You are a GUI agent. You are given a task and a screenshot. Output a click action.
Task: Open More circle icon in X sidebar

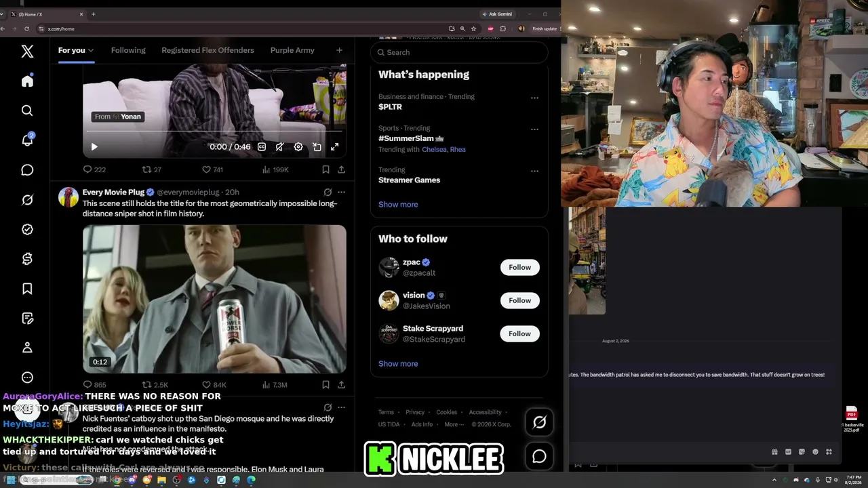click(27, 378)
